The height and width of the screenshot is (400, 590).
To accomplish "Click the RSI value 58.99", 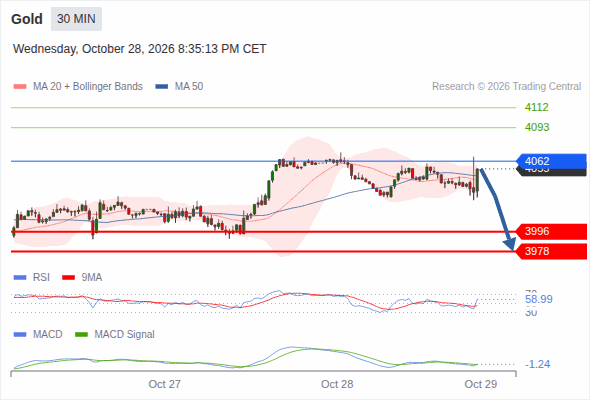I will (539, 300).
